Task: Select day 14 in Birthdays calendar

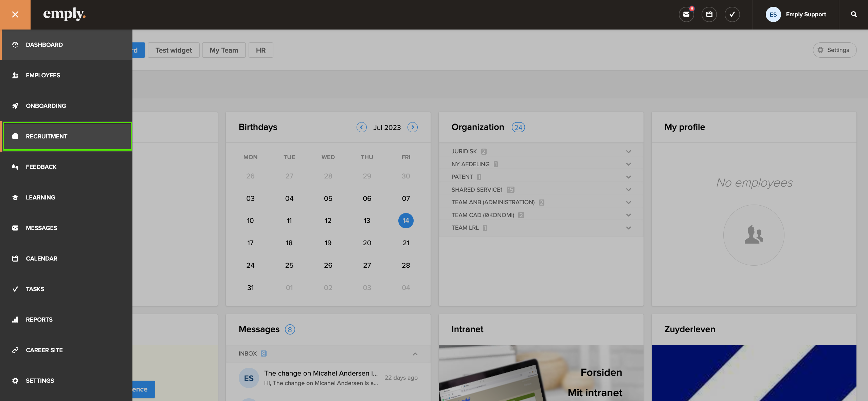Action: coord(405,221)
